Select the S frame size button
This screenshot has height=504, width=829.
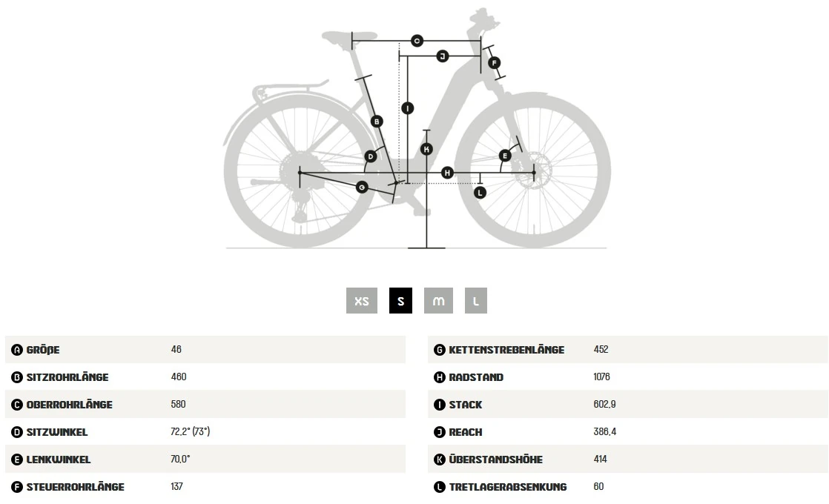point(400,301)
